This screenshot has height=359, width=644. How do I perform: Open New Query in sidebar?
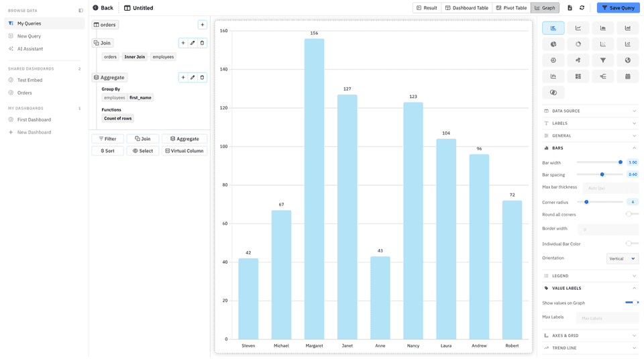pos(44,36)
